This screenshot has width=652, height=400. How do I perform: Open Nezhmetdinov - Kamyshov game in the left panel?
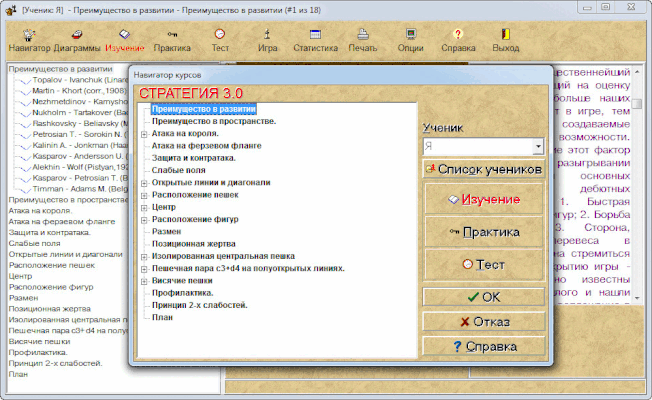click(80, 101)
